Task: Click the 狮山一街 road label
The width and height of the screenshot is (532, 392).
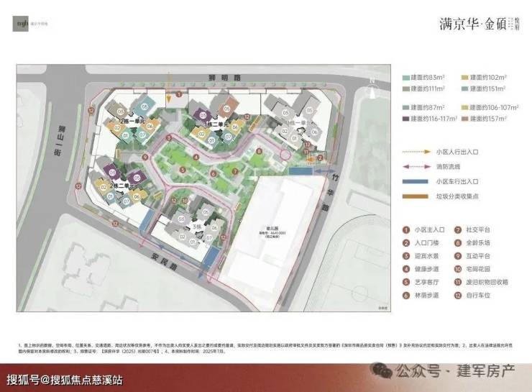Action: coord(60,140)
